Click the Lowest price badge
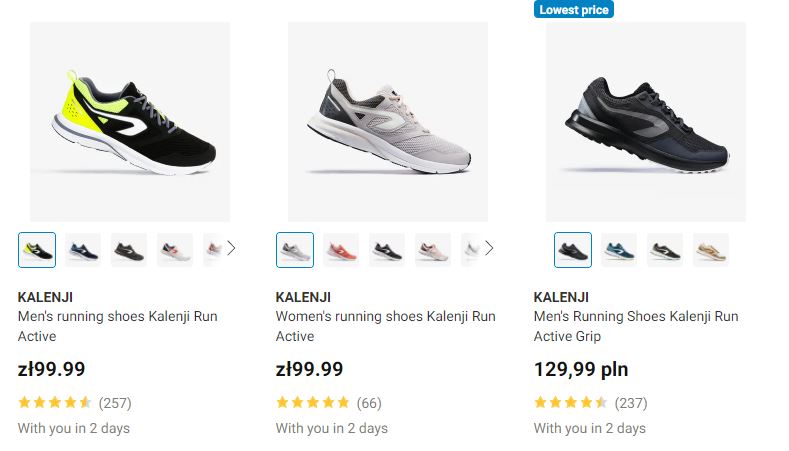Image resolution: width=789 pixels, height=451 pixels. [x=574, y=9]
